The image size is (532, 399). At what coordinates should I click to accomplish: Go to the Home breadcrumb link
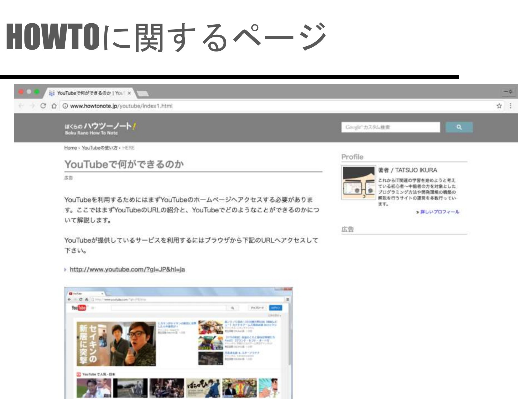(x=70, y=148)
